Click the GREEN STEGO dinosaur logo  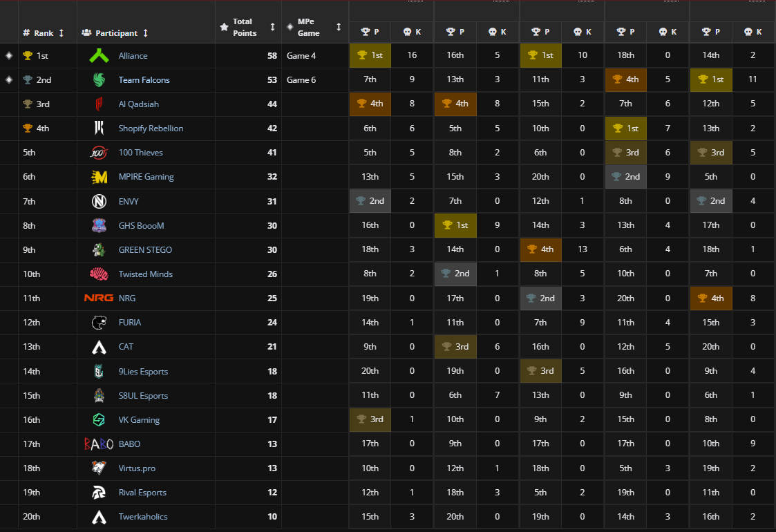coord(99,249)
